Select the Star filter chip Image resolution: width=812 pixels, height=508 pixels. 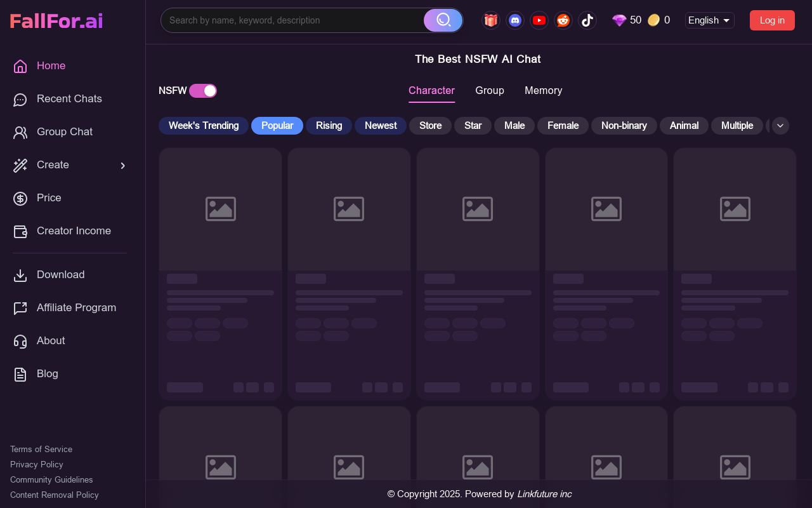coord(473,126)
